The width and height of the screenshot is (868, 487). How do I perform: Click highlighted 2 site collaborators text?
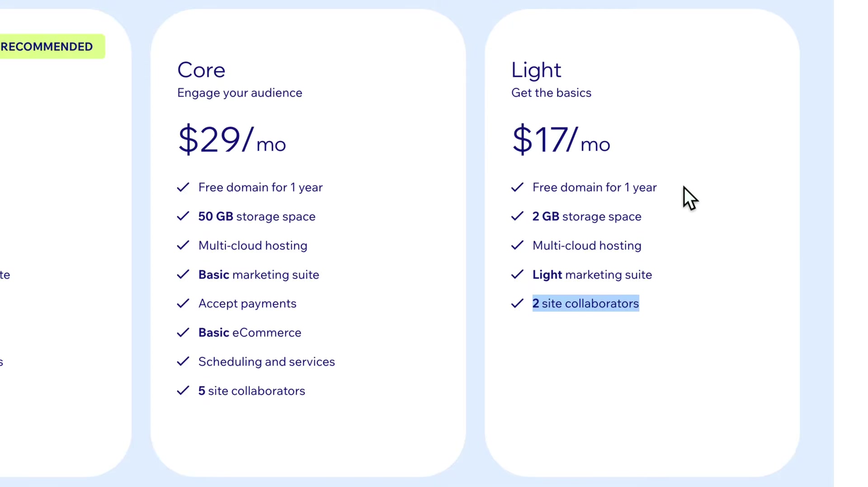[585, 304]
